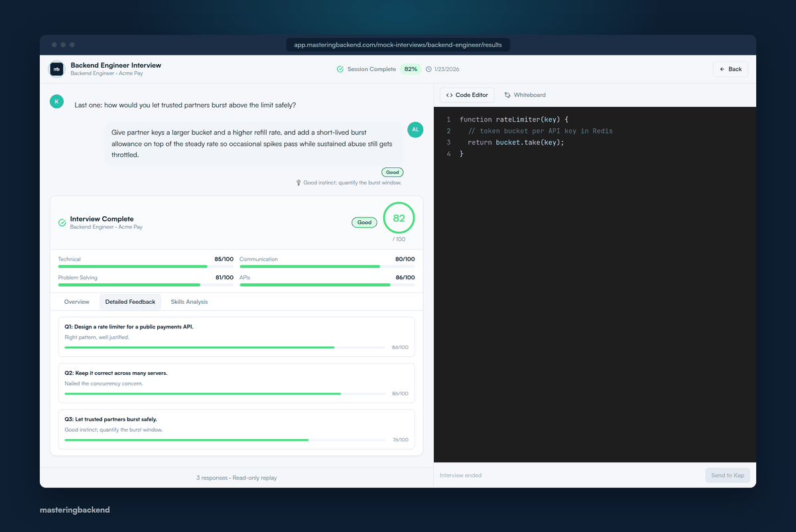Image resolution: width=796 pixels, height=532 pixels.
Task: Open the Q2 many servers feedback card
Action: point(236,383)
